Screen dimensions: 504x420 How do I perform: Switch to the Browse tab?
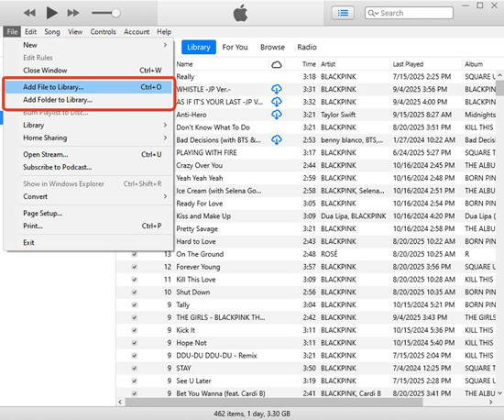point(272,48)
